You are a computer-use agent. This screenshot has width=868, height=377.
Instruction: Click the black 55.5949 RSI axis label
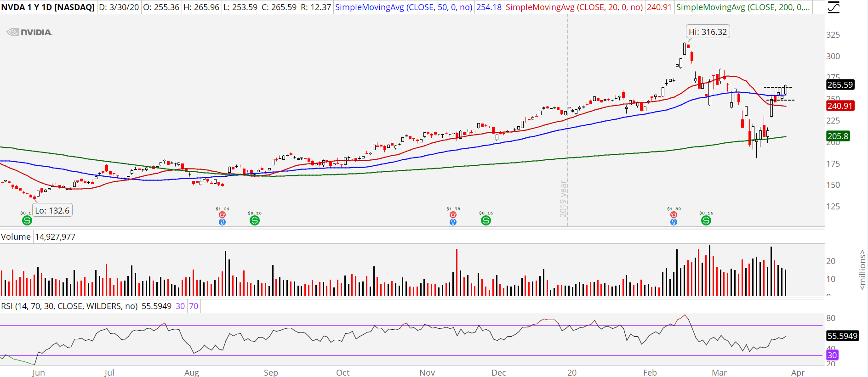(842, 336)
